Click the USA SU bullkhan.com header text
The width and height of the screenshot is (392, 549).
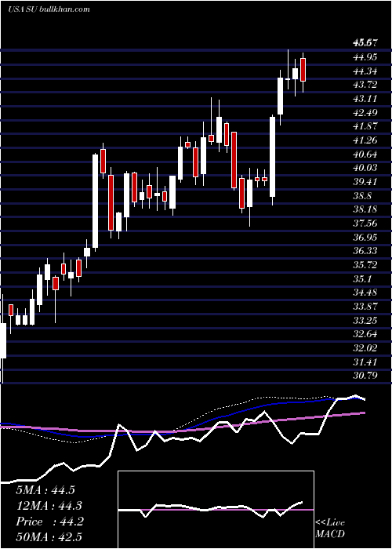click(x=49, y=9)
